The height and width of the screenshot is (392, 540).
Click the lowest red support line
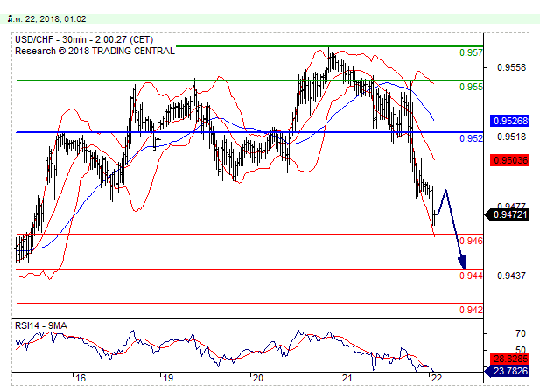point(249,304)
